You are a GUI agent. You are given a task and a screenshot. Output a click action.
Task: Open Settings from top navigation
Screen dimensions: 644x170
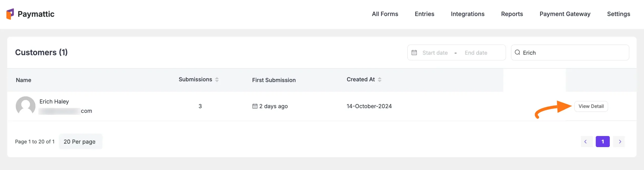point(618,14)
